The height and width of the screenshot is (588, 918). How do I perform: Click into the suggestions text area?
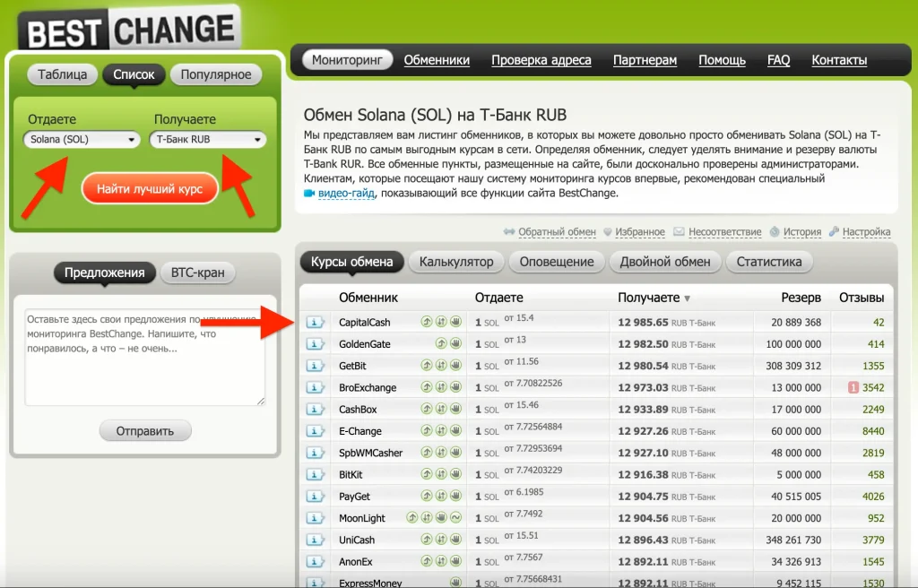144,358
